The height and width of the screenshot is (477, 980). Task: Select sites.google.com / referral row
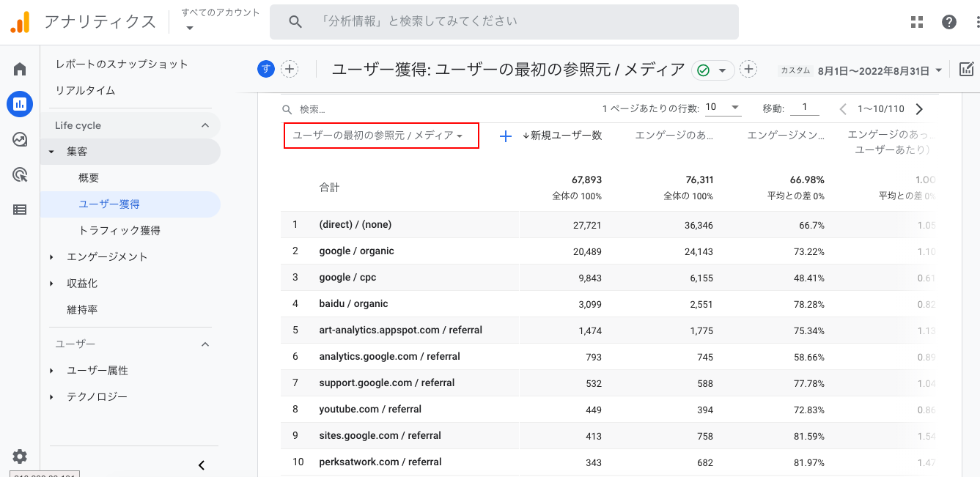[x=608, y=436]
